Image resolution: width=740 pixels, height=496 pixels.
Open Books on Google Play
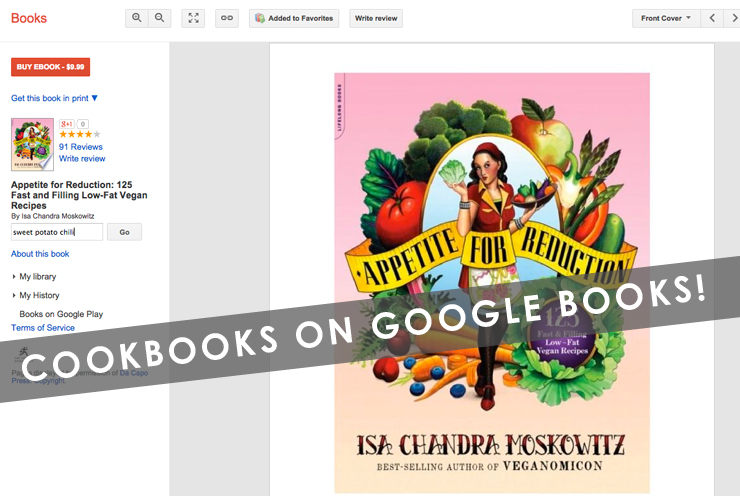pos(61,314)
